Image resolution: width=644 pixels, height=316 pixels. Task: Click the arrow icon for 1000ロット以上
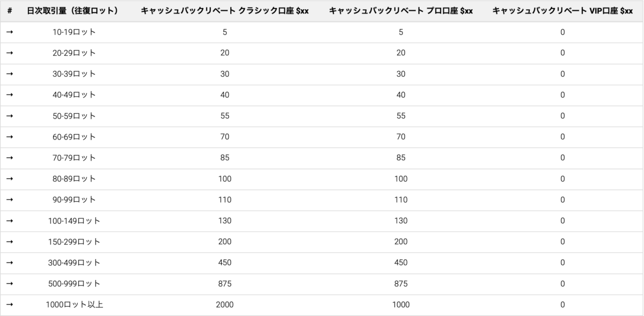point(10,304)
